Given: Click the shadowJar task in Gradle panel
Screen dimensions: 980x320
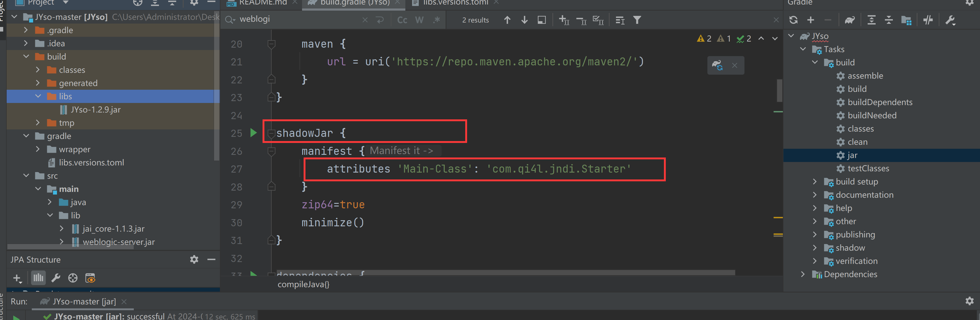Looking at the screenshot, I should tap(850, 247).
